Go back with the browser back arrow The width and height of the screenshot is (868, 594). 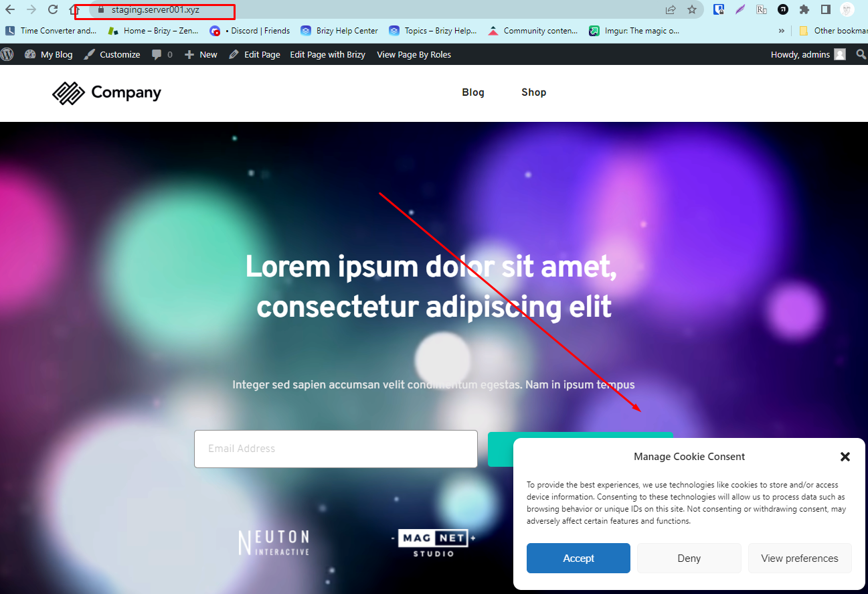click(10, 9)
